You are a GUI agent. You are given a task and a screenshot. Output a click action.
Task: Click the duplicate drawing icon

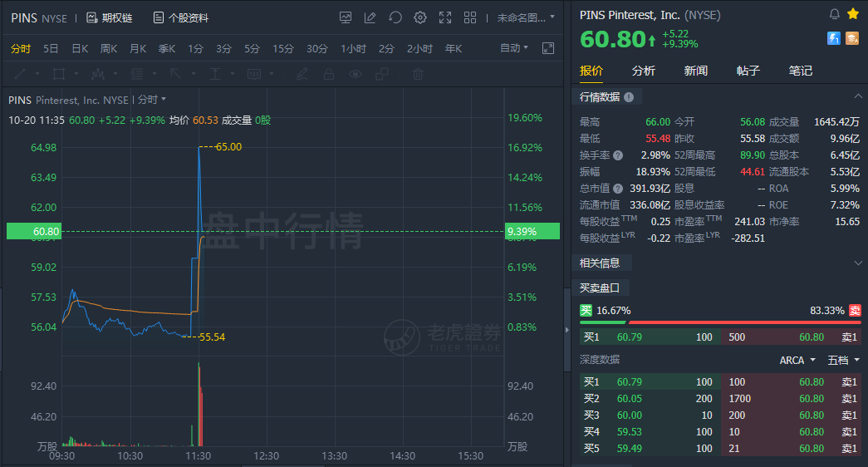(x=382, y=74)
